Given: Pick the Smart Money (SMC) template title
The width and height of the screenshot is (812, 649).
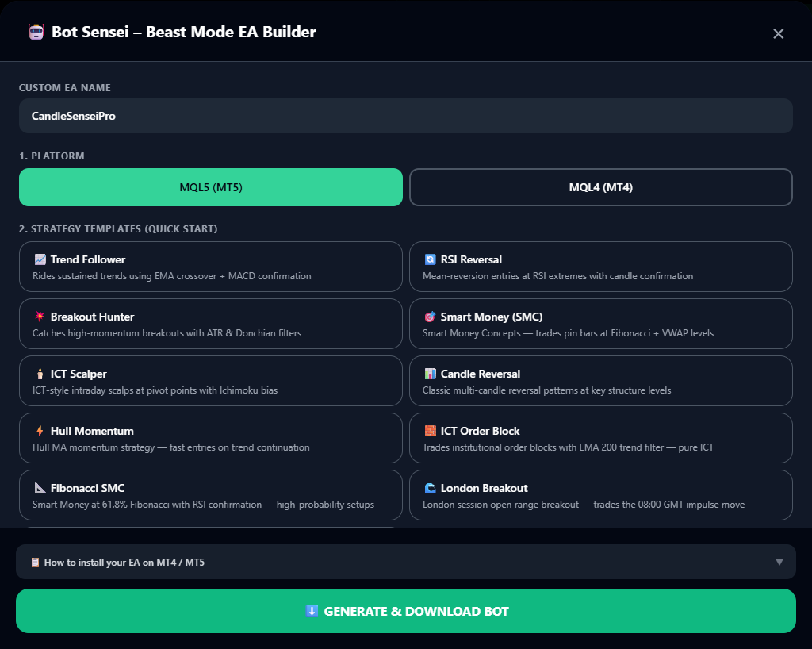Looking at the screenshot, I should click(492, 317).
